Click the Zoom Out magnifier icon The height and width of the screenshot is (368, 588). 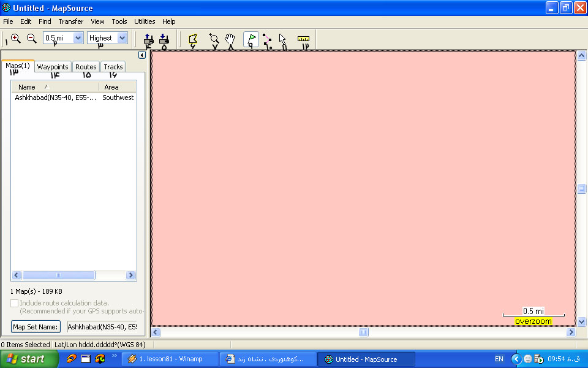32,38
